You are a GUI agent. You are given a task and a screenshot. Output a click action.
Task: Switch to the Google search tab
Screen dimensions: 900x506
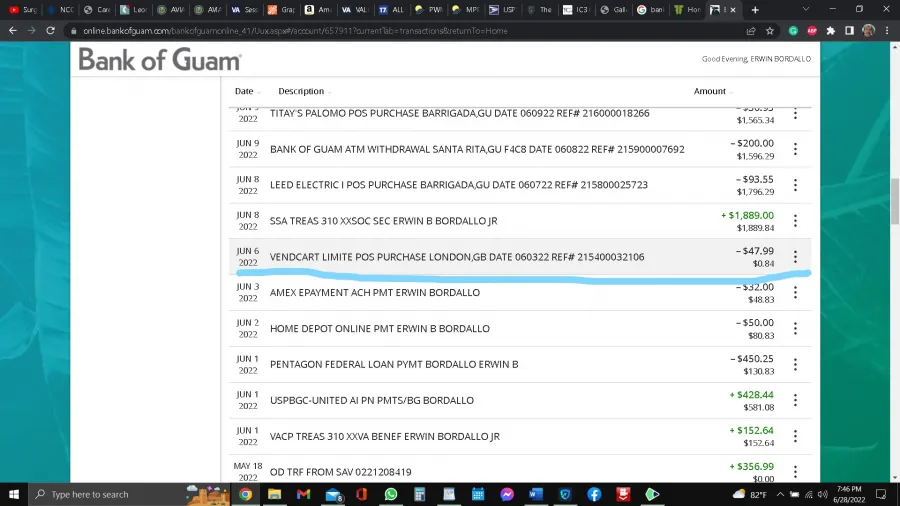click(x=650, y=10)
